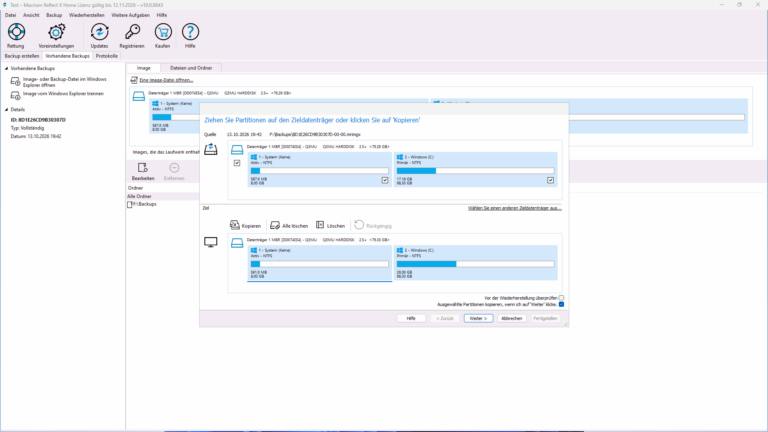Open the Ansicht menu

(x=31, y=15)
